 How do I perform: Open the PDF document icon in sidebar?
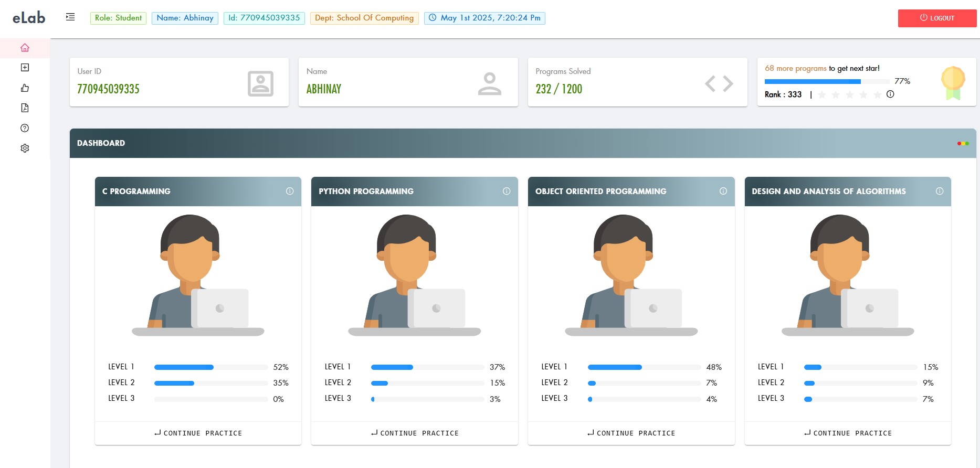25,108
